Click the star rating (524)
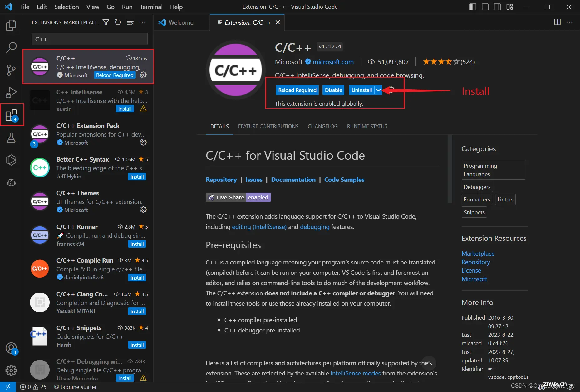The image size is (580, 392). pos(449,62)
